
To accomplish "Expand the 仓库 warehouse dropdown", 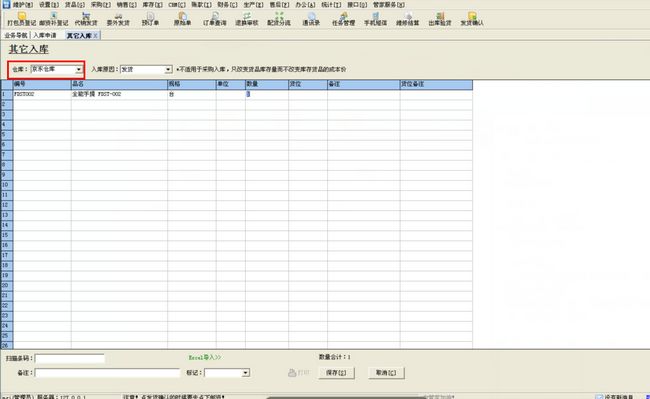I will (x=78, y=70).
